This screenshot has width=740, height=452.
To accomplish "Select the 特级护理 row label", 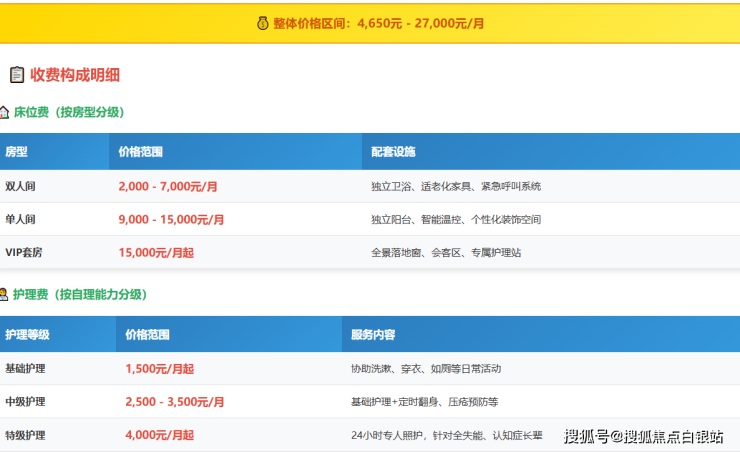I will click(25, 435).
